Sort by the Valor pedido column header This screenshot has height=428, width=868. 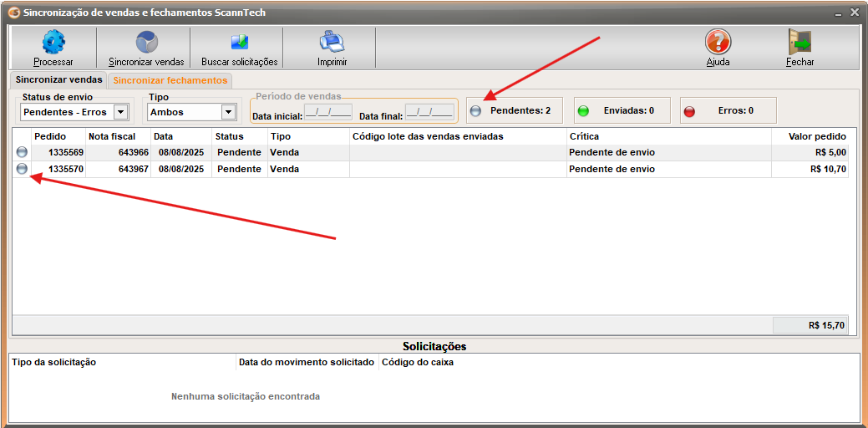pyautogui.click(x=817, y=136)
